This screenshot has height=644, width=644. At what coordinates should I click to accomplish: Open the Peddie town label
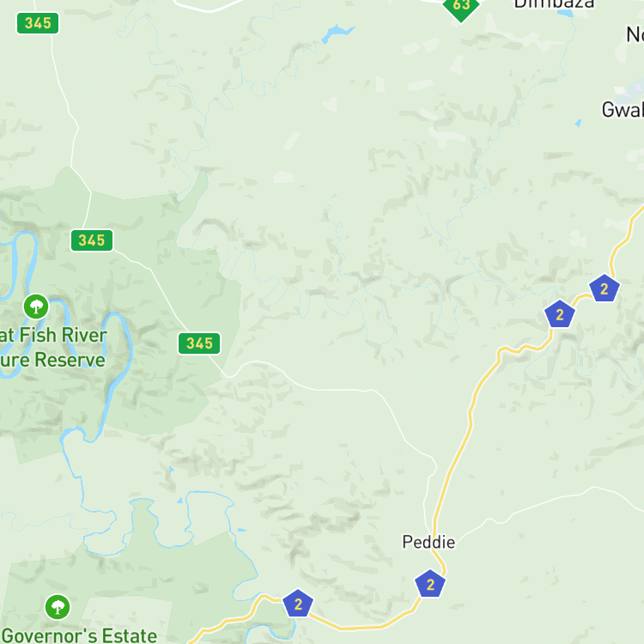428,542
